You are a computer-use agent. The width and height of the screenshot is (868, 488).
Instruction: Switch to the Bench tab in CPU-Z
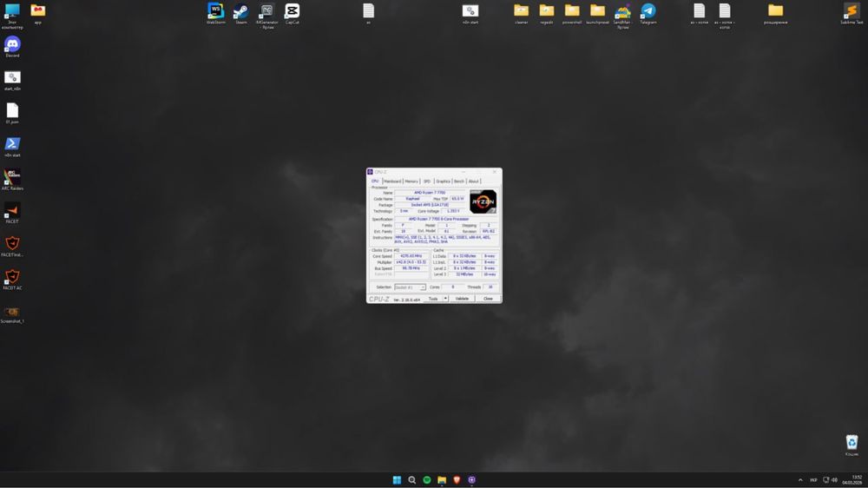pyautogui.click(x=459, y=181)
